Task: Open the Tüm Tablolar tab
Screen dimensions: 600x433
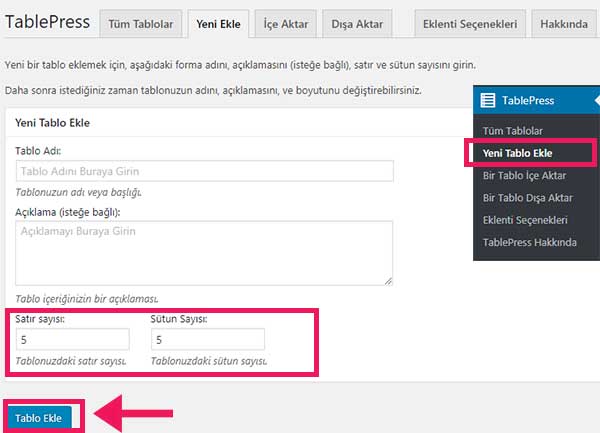Action: tap(140, 24)
